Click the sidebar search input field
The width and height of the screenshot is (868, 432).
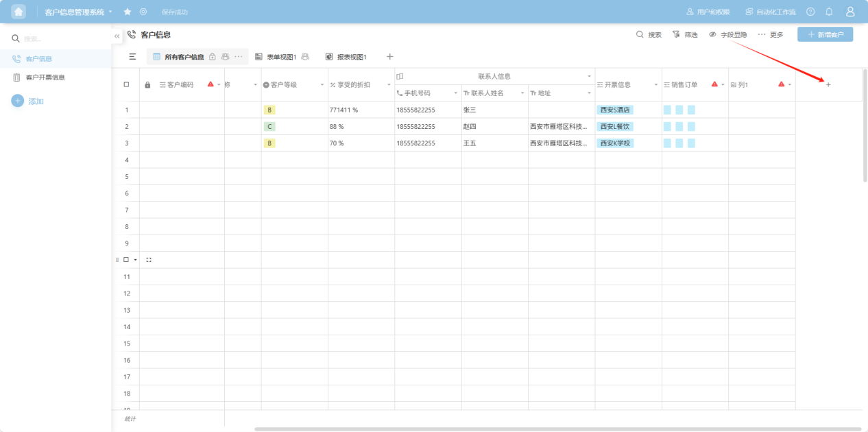click(62, 39)
